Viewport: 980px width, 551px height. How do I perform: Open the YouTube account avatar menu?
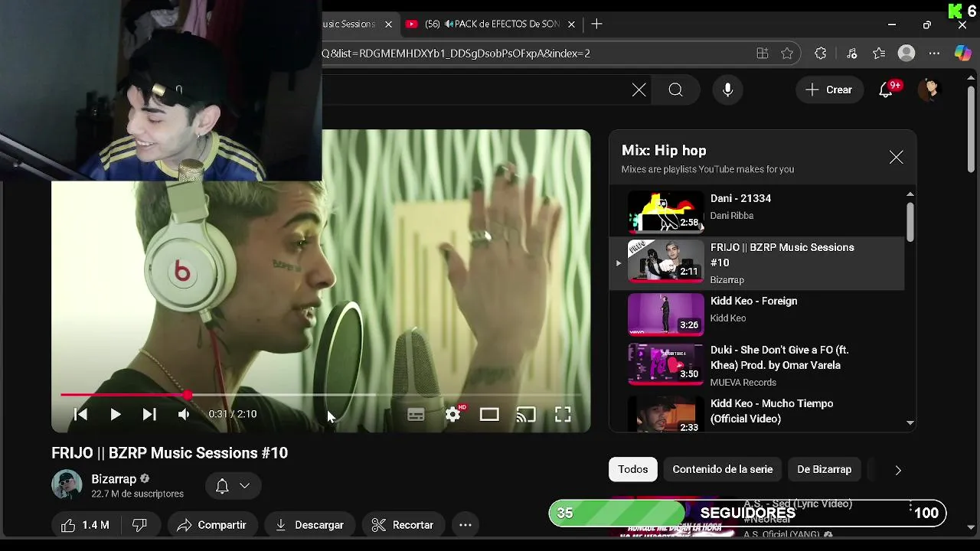929,90
